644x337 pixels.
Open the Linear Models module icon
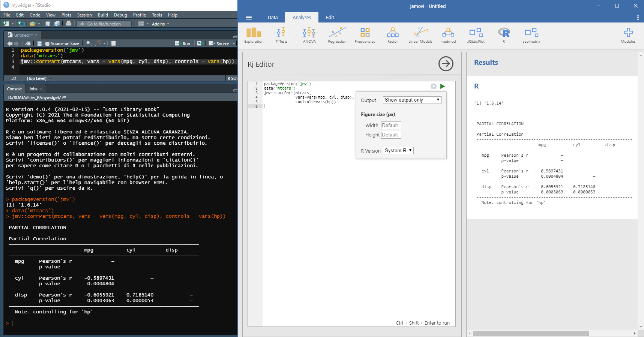point(420,36)
